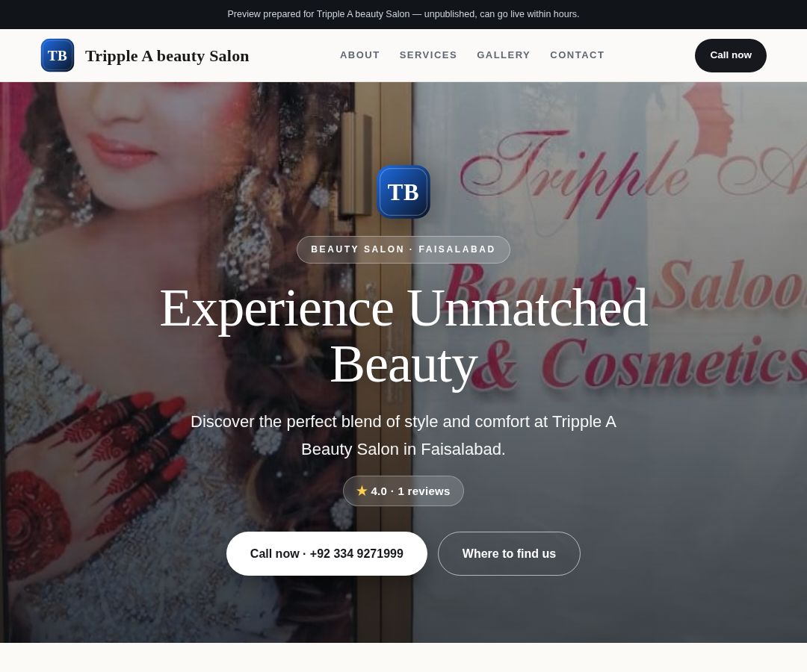This screenshot has height=672, width=807.
Task: Click the Experience Unmatched Beauty headline
Action: [403, 336]
